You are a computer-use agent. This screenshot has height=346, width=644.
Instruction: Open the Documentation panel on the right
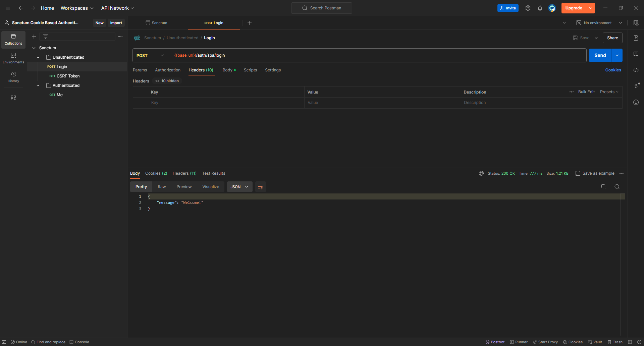636,38
